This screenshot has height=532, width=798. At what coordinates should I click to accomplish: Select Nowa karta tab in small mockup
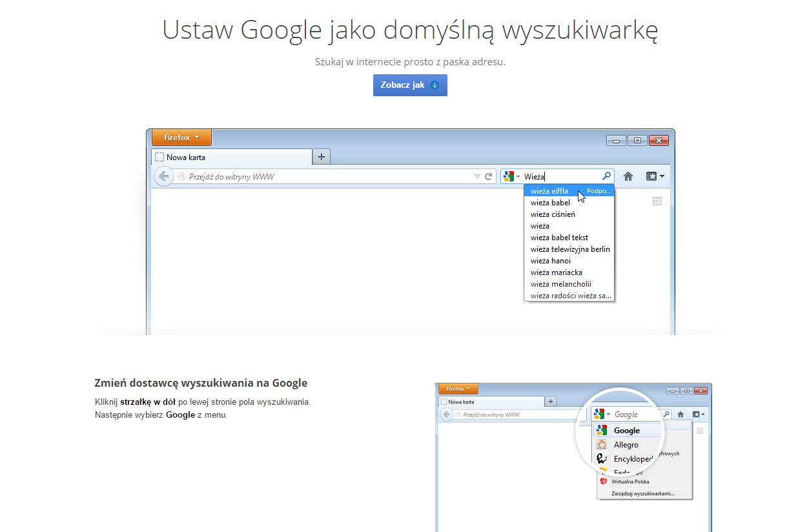pos(491,402)
